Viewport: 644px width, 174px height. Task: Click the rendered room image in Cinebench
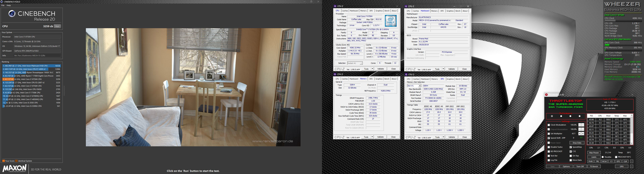[x=193, y=87]
